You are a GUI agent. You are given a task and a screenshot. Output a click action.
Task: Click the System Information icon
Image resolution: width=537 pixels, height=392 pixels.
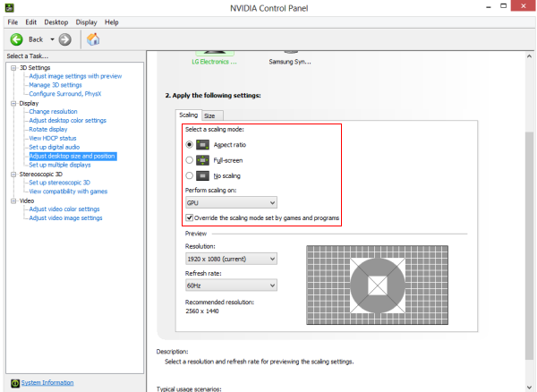click(x=15, y=383)
